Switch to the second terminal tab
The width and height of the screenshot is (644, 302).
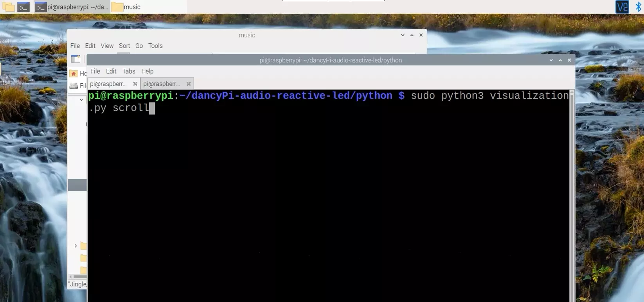[162, 84]
